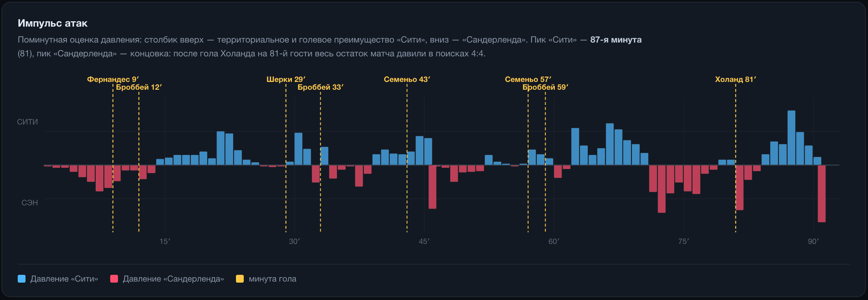Click the СЭН y-axis label
Viewport: 868px width, 300px height.
[x=30, y=203]
